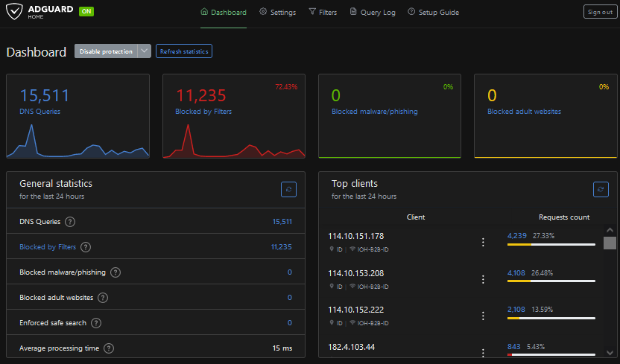Go to the Query Log page

(373, 12)
